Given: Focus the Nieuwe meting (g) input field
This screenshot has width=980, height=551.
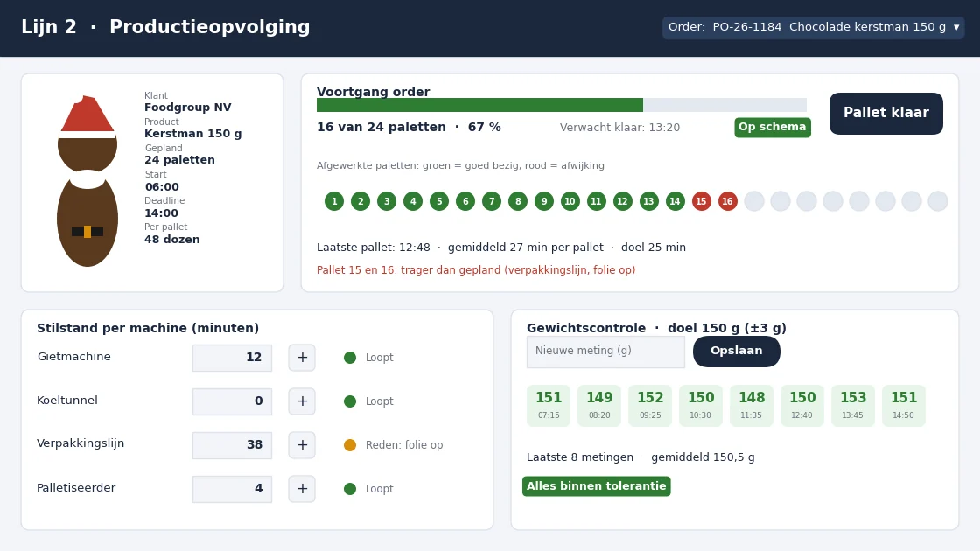Looking at the screenshot, I should point(605,352).
